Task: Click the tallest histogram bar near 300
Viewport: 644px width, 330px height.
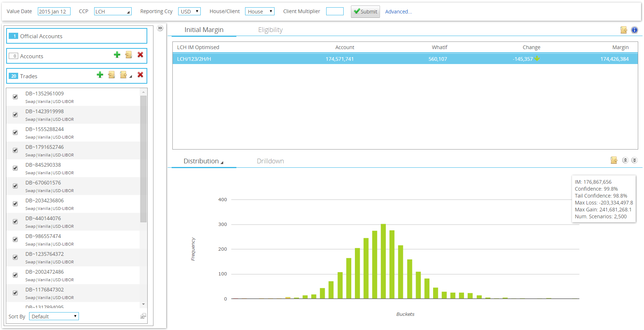Action: click(383, 261)
